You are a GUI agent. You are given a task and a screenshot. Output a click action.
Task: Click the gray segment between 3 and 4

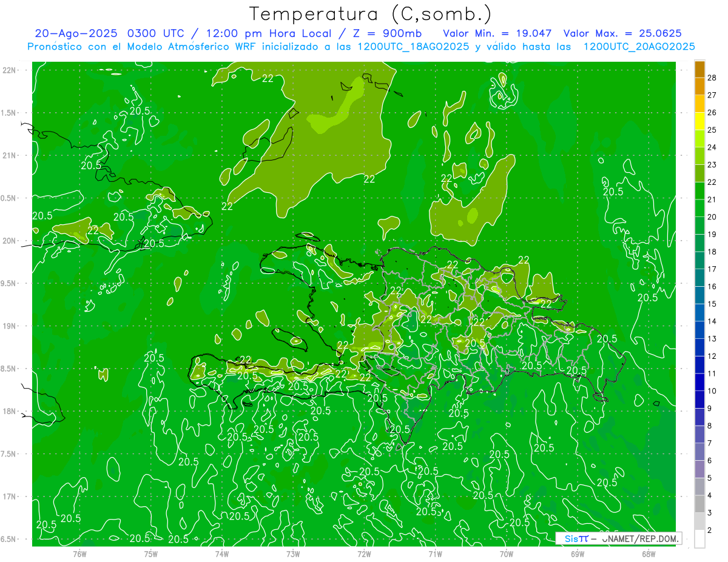(x=699, y=504)
